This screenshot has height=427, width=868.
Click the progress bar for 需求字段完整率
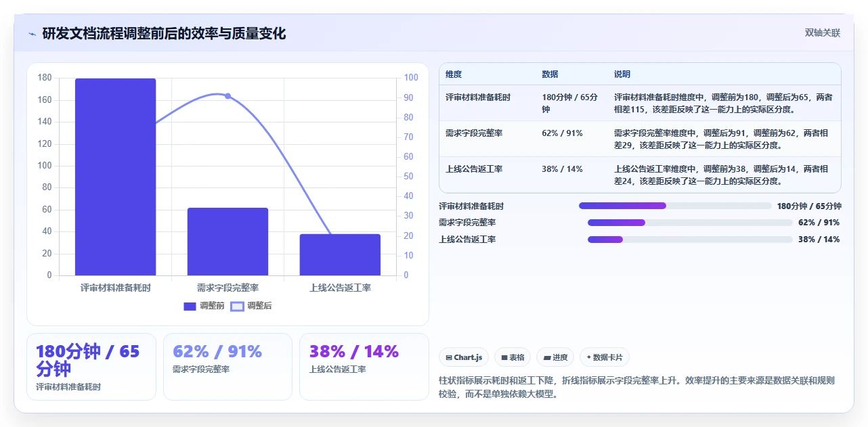click(x=690, y=223)
